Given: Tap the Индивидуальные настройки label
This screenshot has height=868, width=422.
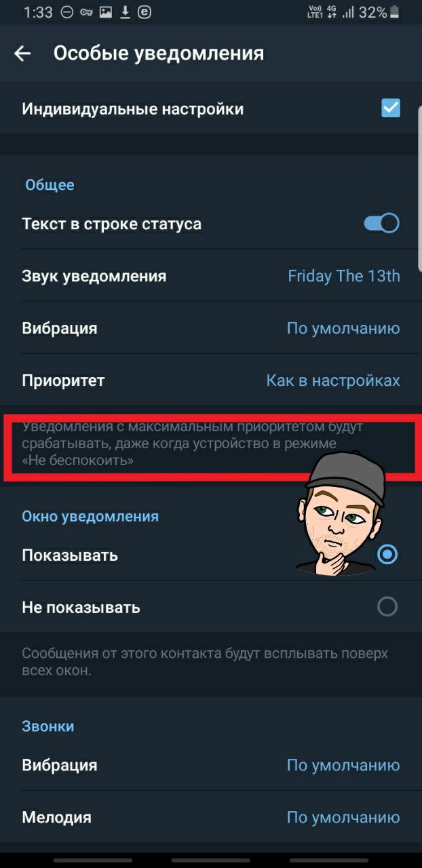Looking at the screenshot, I should point(133,108).
